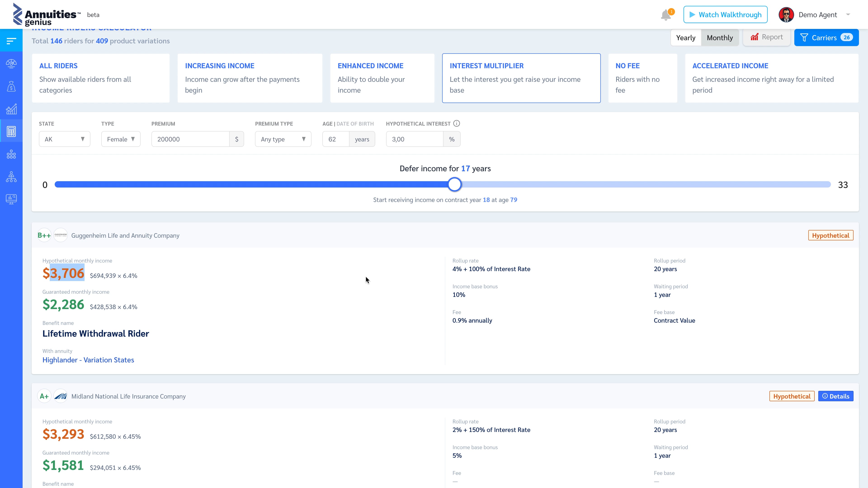
Task: Select the money bag icon in sidebar
Action: tap(12, 86)
